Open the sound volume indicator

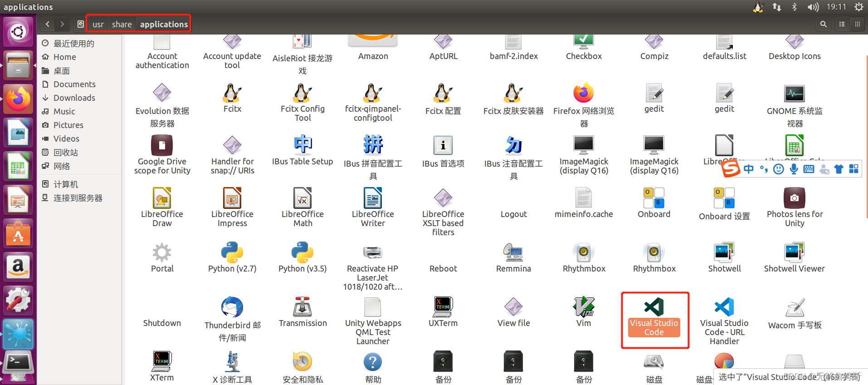813,7
